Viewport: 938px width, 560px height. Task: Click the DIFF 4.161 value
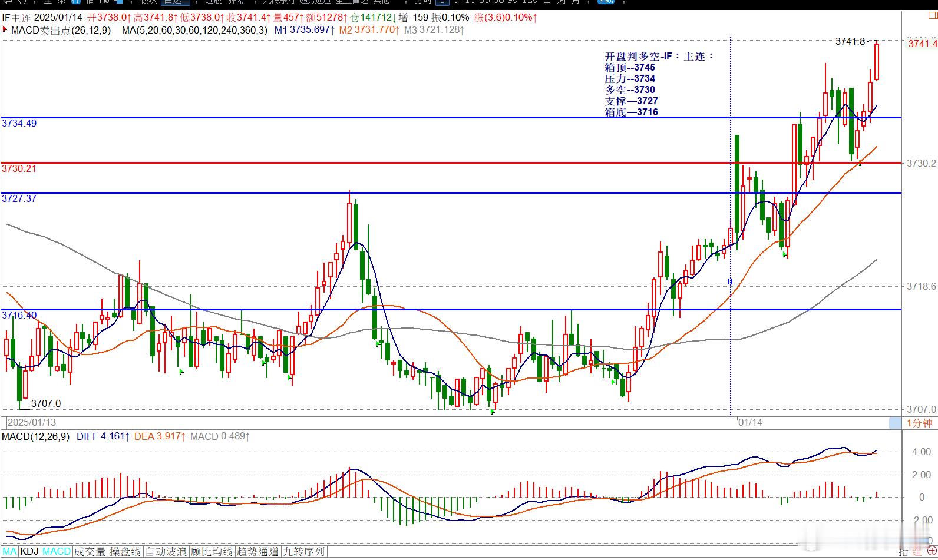pos(104,436)
